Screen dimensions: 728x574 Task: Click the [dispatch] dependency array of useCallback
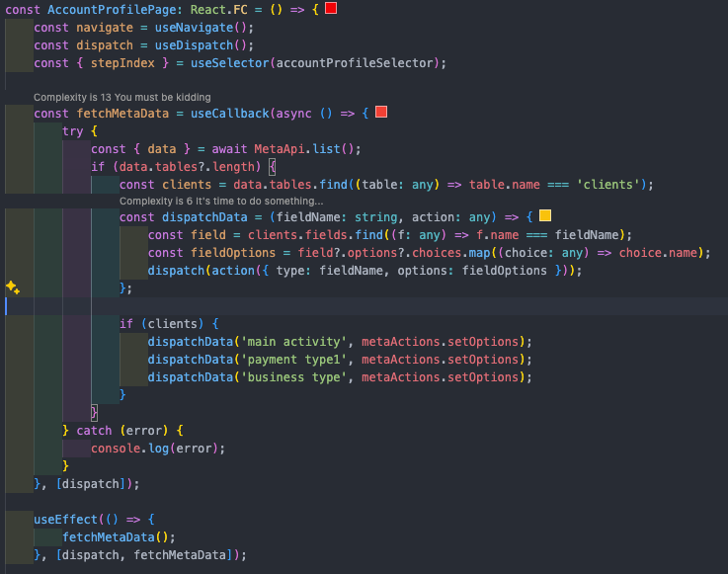91,484
